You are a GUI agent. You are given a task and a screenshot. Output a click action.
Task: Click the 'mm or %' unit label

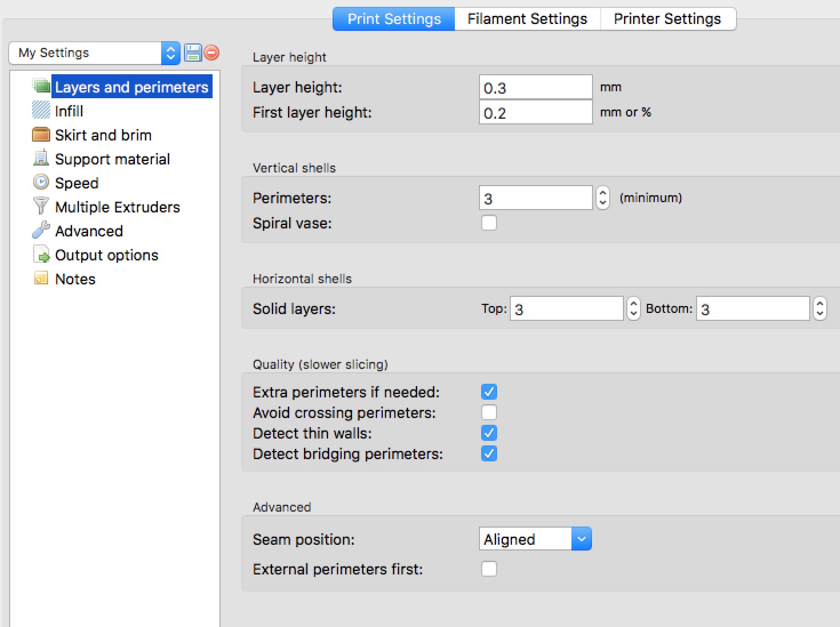click(626, 112)
